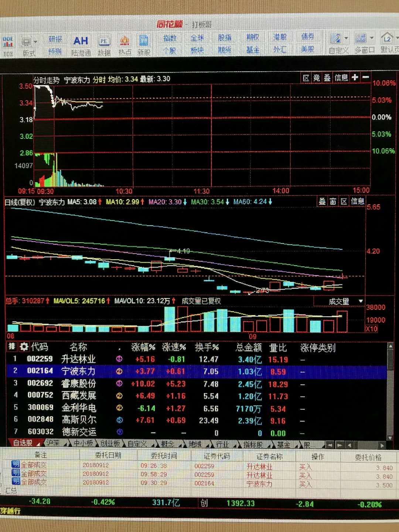Select the 西藏发展 000752 row
Viewport: 399px width, 532px height.
197,396
